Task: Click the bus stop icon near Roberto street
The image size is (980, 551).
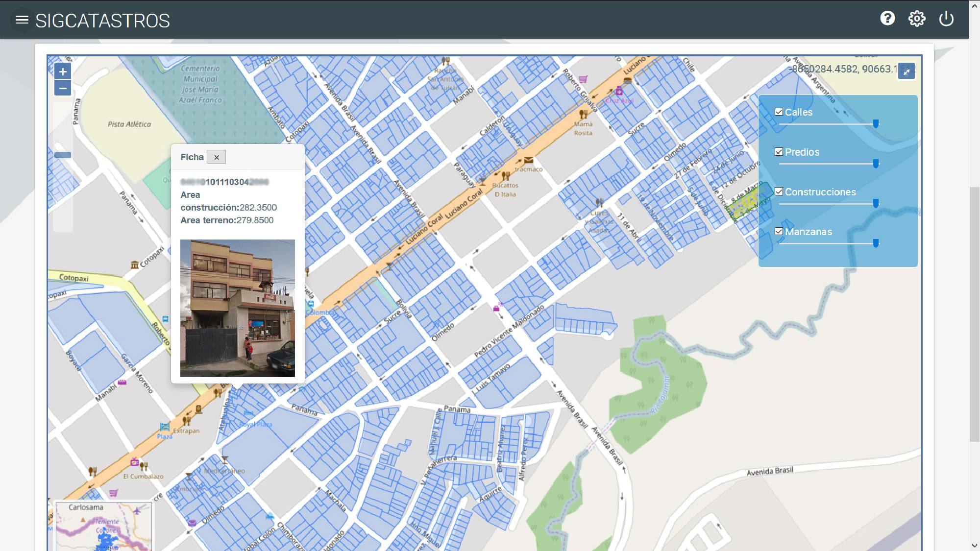Action: tap(165, 319)
